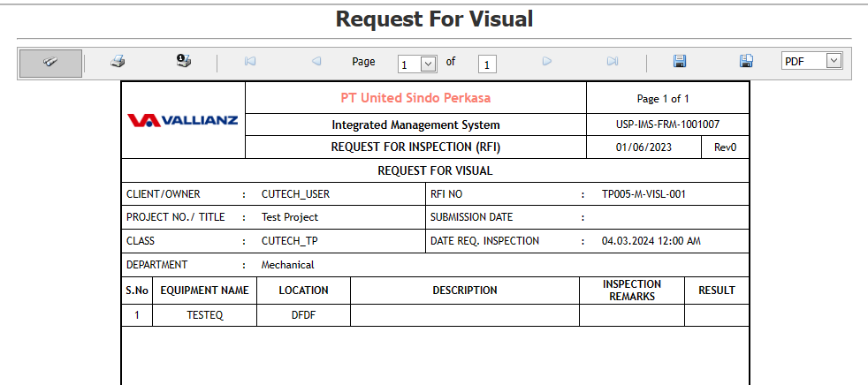Click the PT United Sindo Perkasa heading
This screenshot has width=868, height=385.
coord(415,98)
